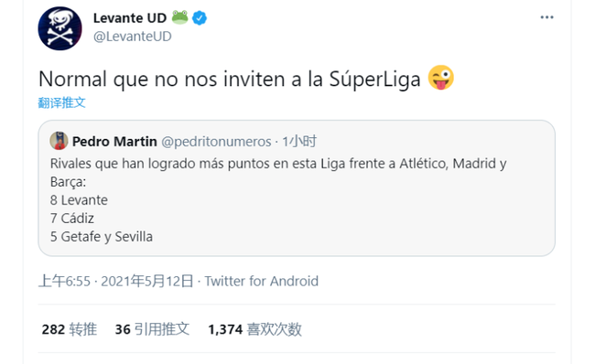This screenshot has width=595, height=364.
Task: Click the blue verified badge
Action: [200, 17]
